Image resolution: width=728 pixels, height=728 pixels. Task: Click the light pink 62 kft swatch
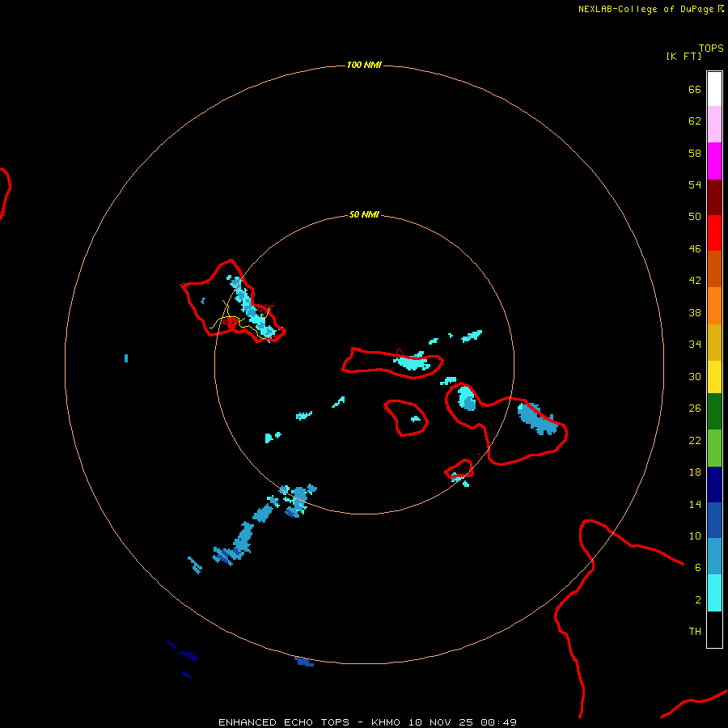click(x=714, y=125)
